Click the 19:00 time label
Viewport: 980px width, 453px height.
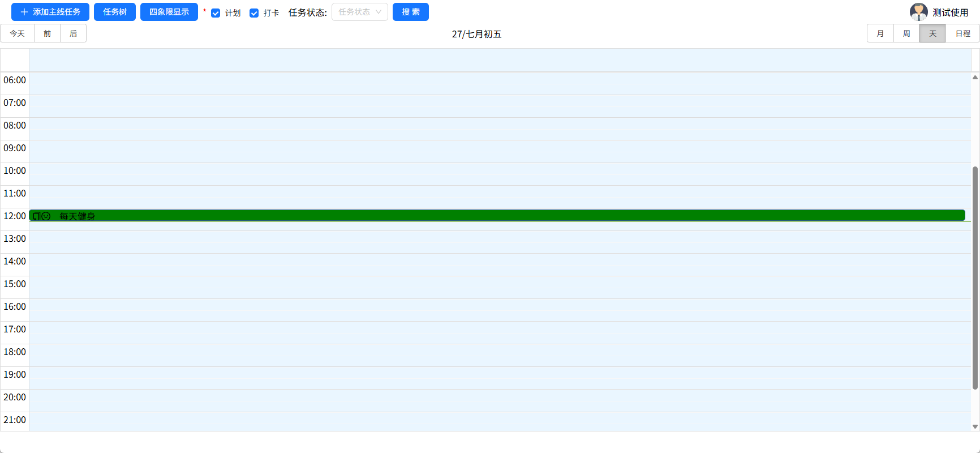15,375
